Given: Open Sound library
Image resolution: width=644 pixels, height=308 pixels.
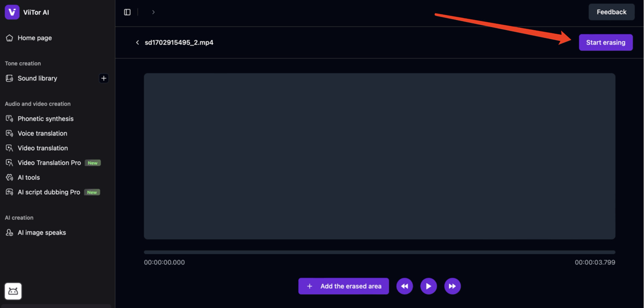Looking at the screenshot, I should point(37,78).
